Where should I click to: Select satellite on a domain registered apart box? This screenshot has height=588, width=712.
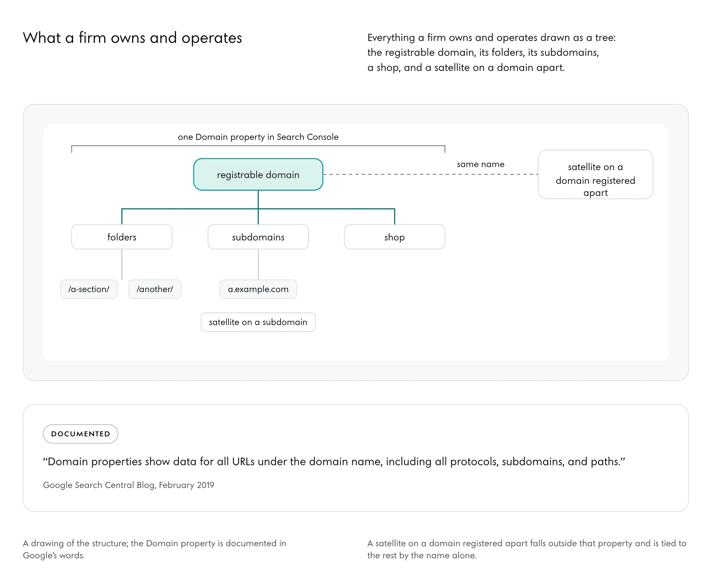[x=595, y=174]
